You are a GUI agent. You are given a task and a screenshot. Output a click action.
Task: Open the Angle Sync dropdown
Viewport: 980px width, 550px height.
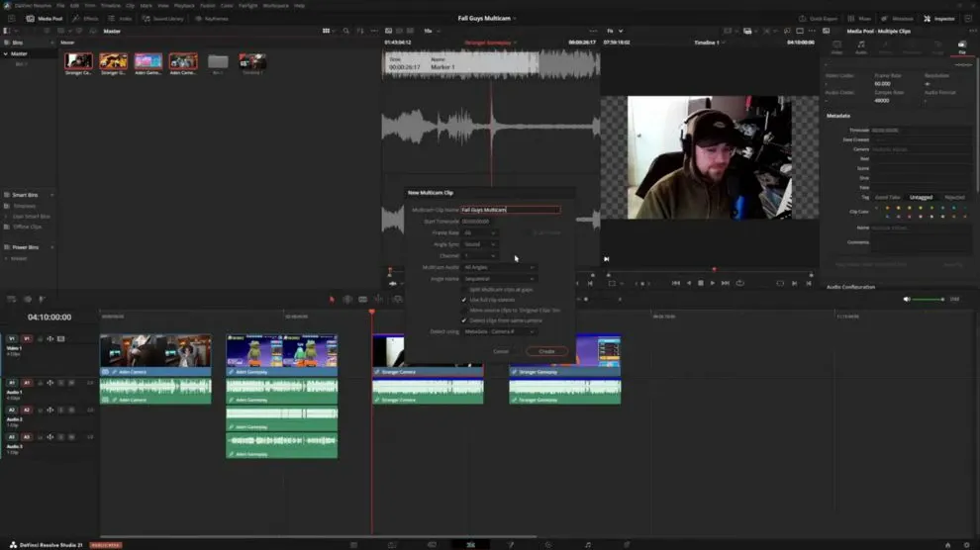(479, 244)
